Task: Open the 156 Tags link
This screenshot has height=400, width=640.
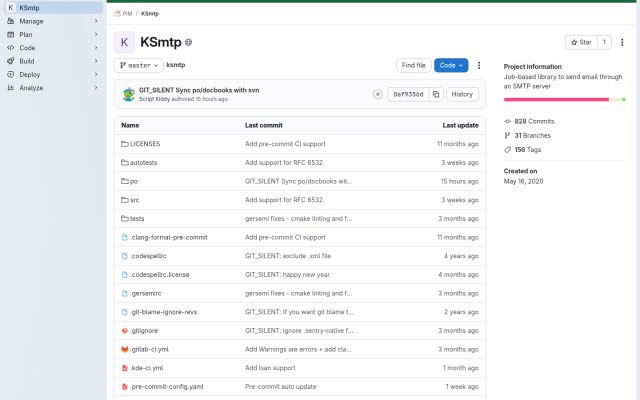Action: (x=527, y=150)
